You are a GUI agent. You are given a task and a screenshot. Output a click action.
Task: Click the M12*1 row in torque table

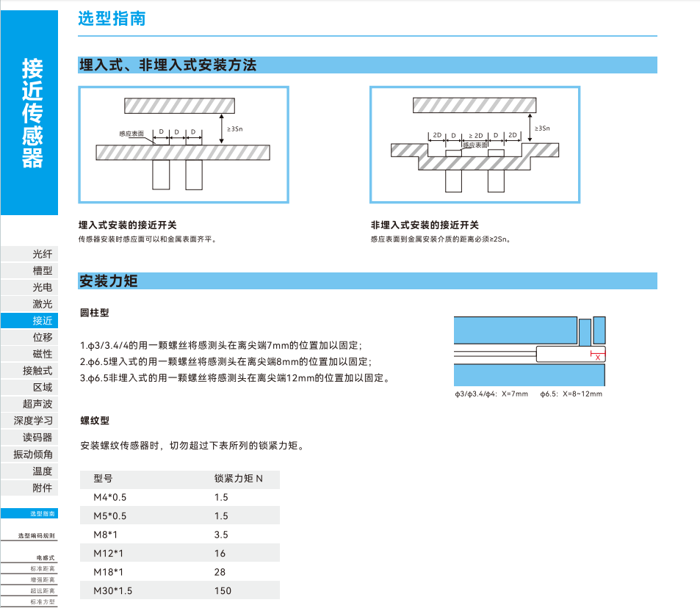tap(179, 554)
